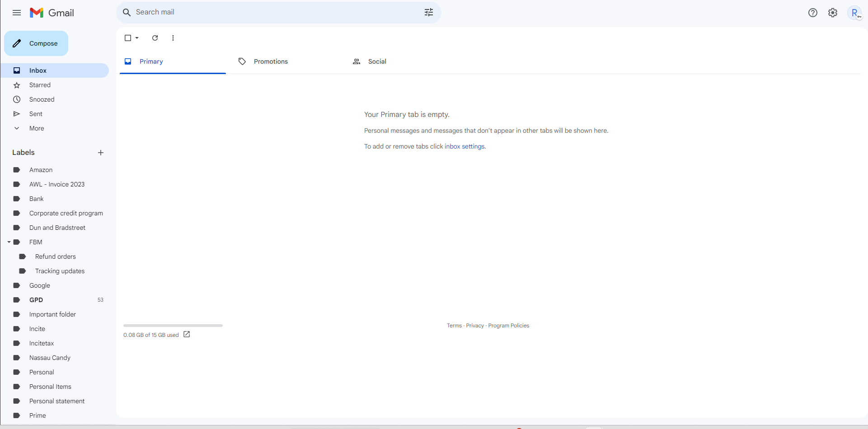Click the storage usage progress bar
868x429 pixels.
(x=173, y=325)
